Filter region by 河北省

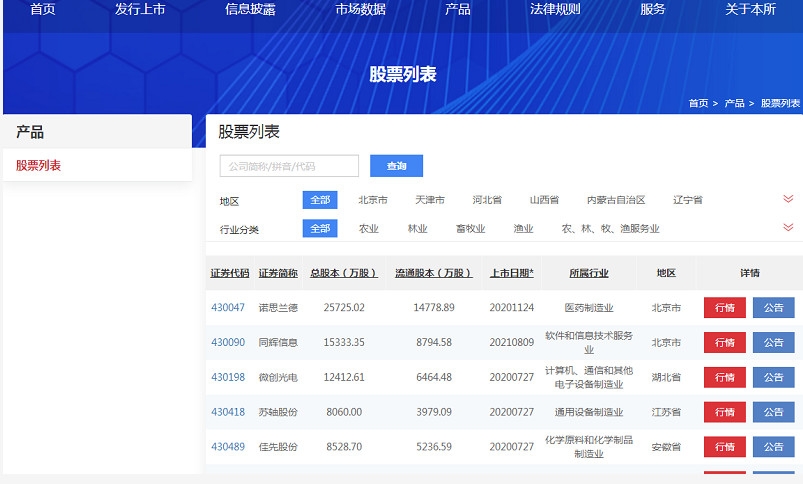pyautogui.click(x=487, y=200)
